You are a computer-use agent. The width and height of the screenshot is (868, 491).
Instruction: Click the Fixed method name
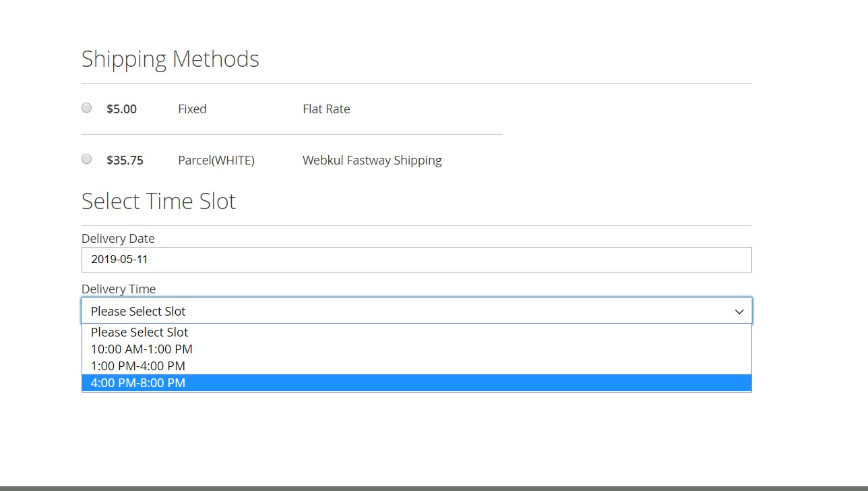pos(192,109)
